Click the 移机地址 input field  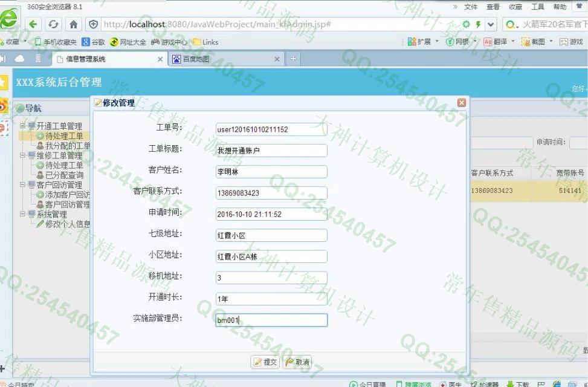(x=271, y=278)
